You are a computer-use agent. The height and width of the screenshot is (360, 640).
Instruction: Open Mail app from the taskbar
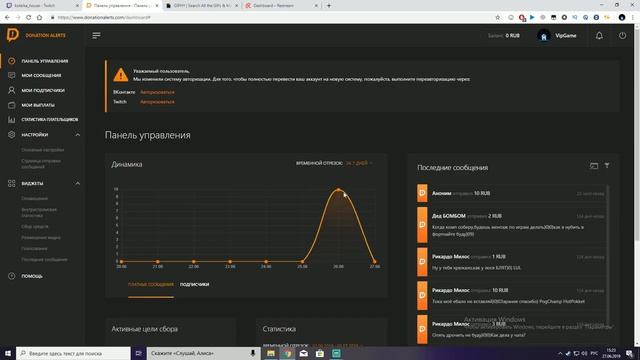[304, 353]
